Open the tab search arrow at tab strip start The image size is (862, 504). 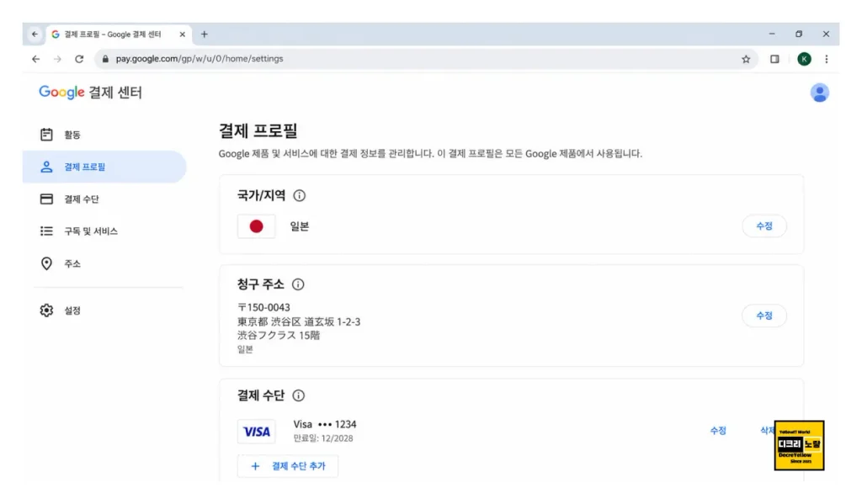coord(35,34)
